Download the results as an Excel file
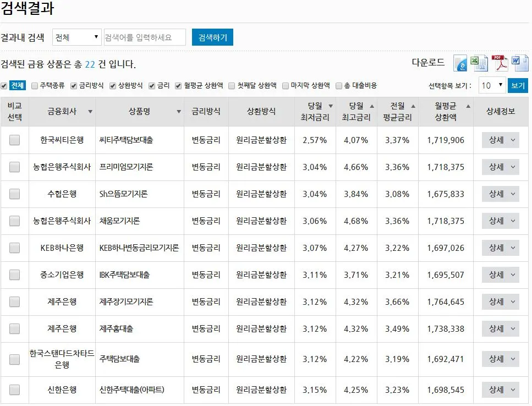Viewport: 532px width, 406px height. (x=479, y=63)
